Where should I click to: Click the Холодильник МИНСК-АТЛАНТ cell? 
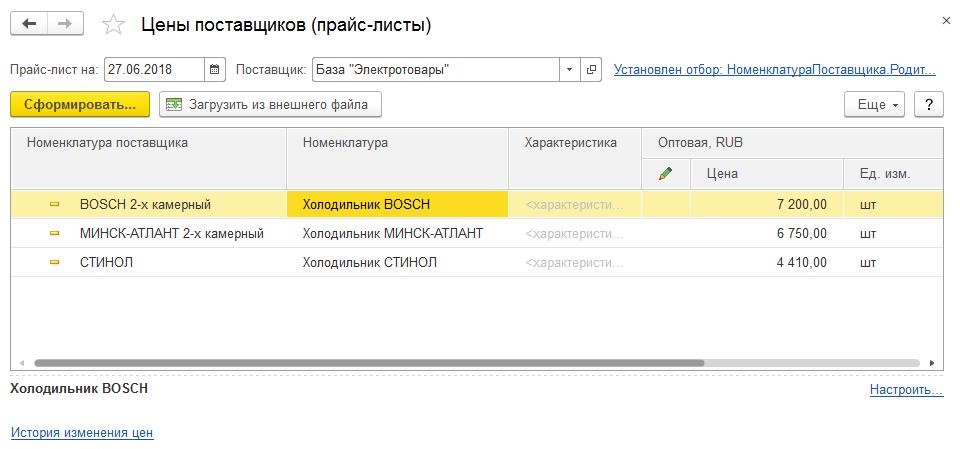(x=397, y=233)
